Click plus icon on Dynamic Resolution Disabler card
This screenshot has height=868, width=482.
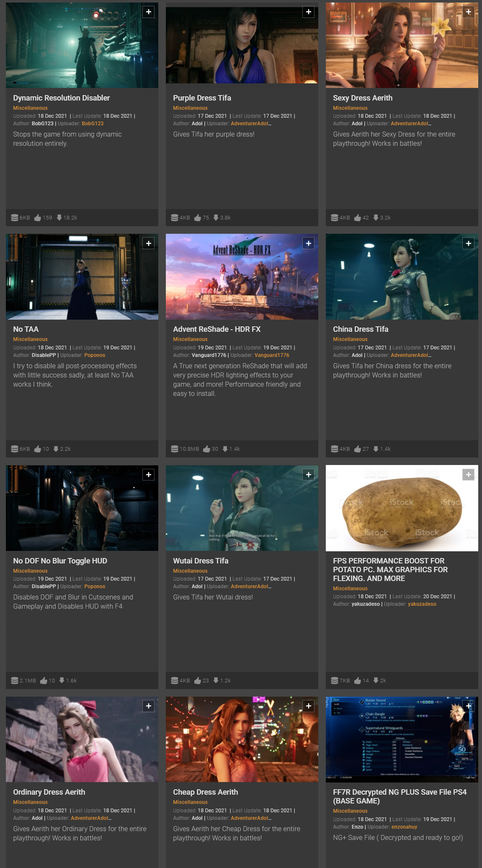pos(149,12)
